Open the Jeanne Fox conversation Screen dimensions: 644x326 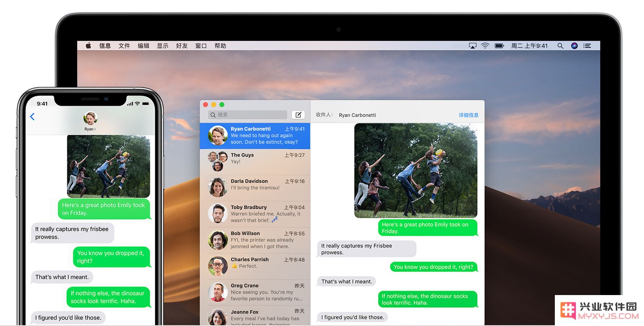coord(255,316)
